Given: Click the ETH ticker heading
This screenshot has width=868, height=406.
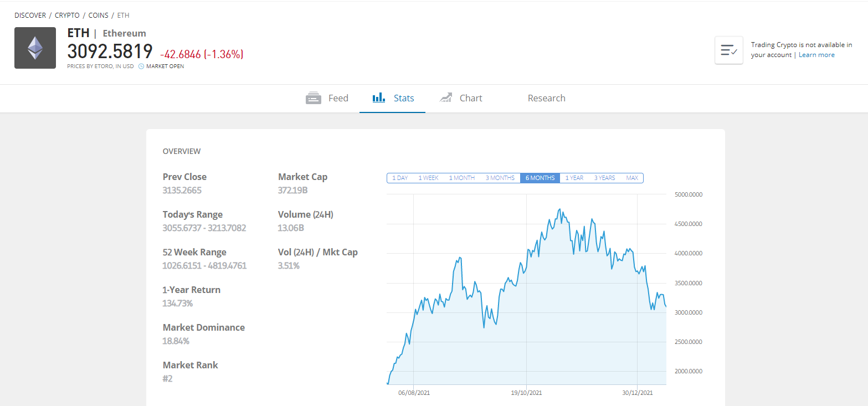Looking at the screenshot, I should coord(78,33).
